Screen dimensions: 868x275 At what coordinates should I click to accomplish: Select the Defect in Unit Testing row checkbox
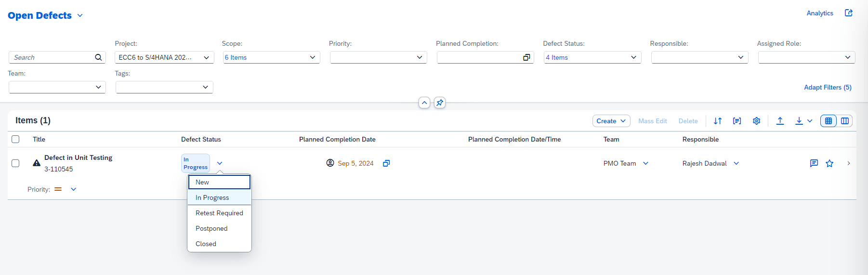[x=15, y=163]
